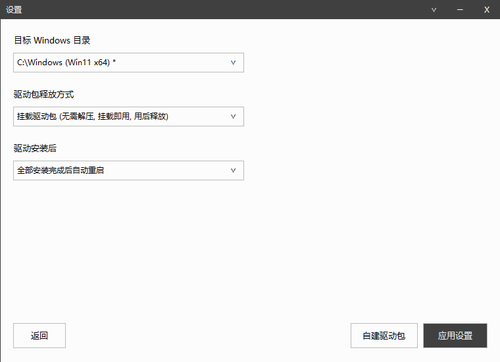This screenshot has width=500, height=362.
Task: Expand the 驱动包释放方式 dropdown
Action: click(128, 116)
